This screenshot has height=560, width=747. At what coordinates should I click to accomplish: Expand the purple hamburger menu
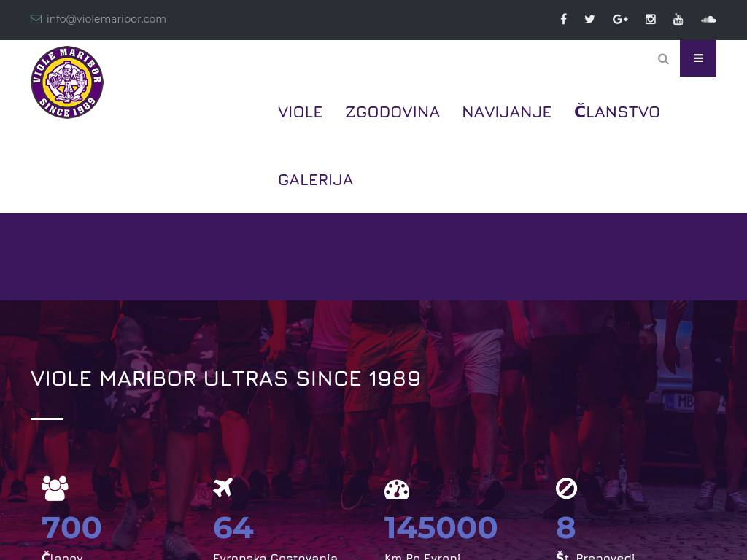(x=698, y=58)
